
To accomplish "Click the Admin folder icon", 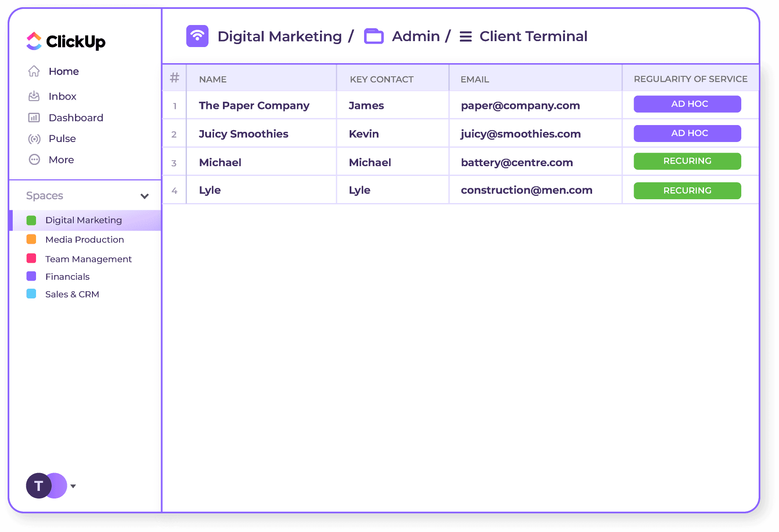I will coord(373,36).
